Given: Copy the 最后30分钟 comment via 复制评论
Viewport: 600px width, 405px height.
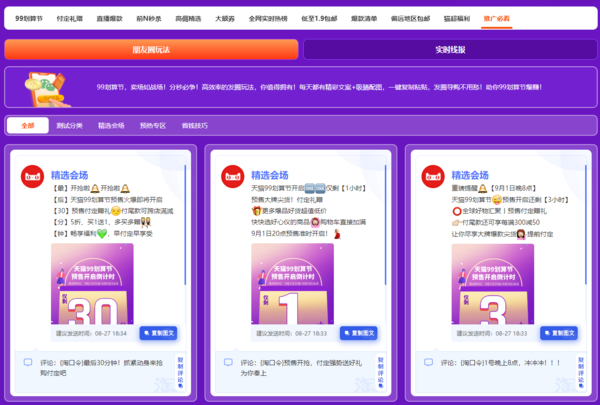Looking at the screenshot, I should click(x=181, y=372).
